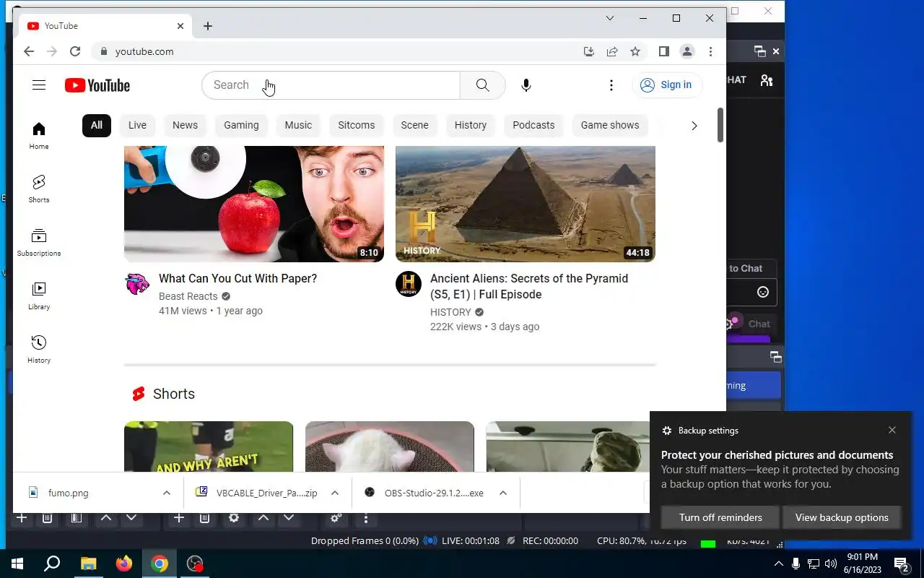Play the apple and paper video thumbnail
924x578 pixels.
[x=254, y=204]
